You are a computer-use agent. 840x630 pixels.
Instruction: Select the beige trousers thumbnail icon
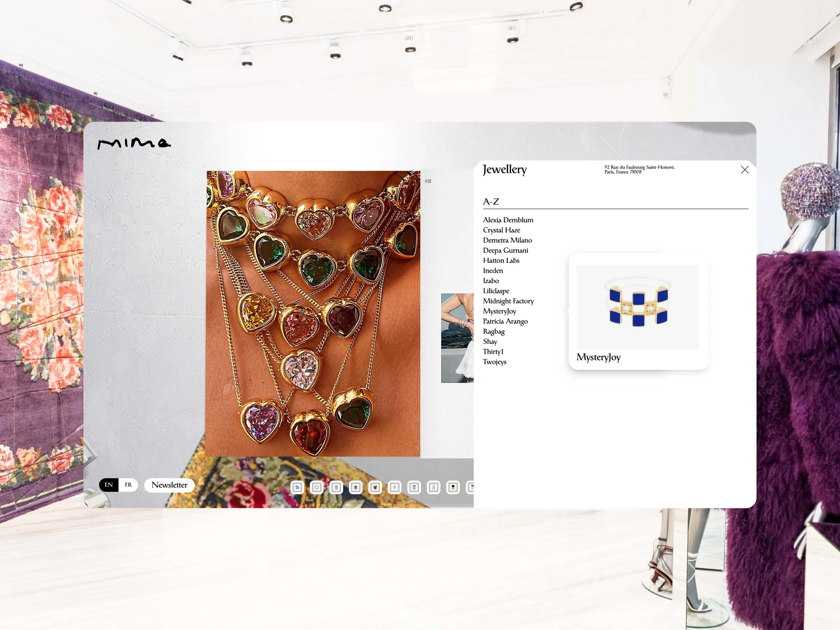coord(433,487)
